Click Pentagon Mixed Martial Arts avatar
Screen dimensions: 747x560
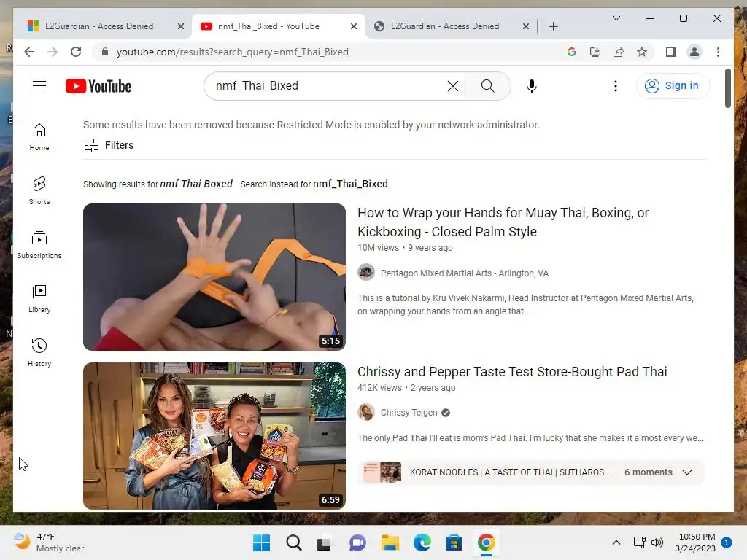(x=366, y=273)
